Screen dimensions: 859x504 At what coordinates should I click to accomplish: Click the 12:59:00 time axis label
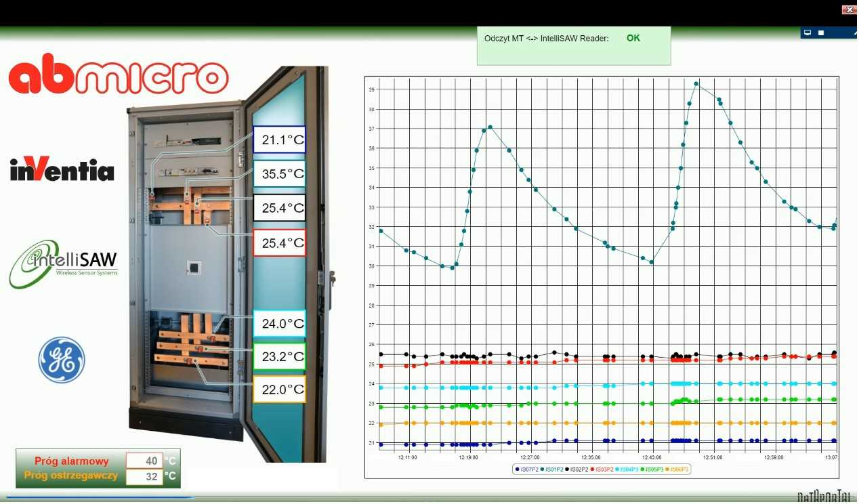click(x=774, y=458)
